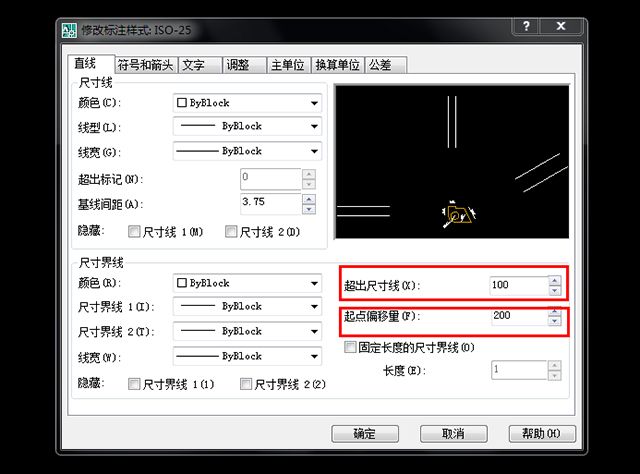Increase 起点偏移量 with up arrow
This screenshot has width=640, height=474.
(555, 312)
